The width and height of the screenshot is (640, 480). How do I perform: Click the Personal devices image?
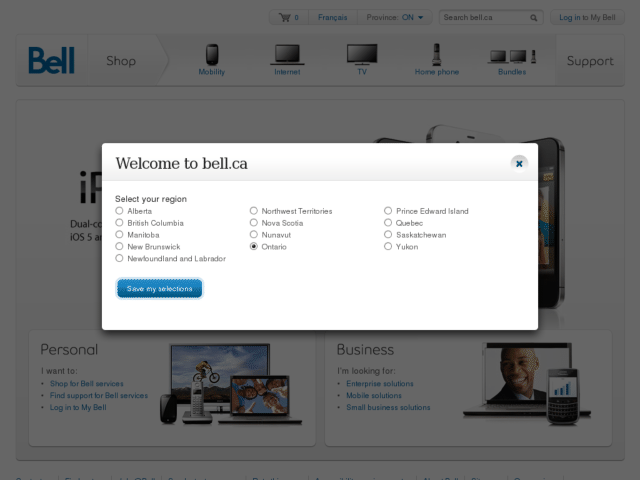[x=231, y=384]
